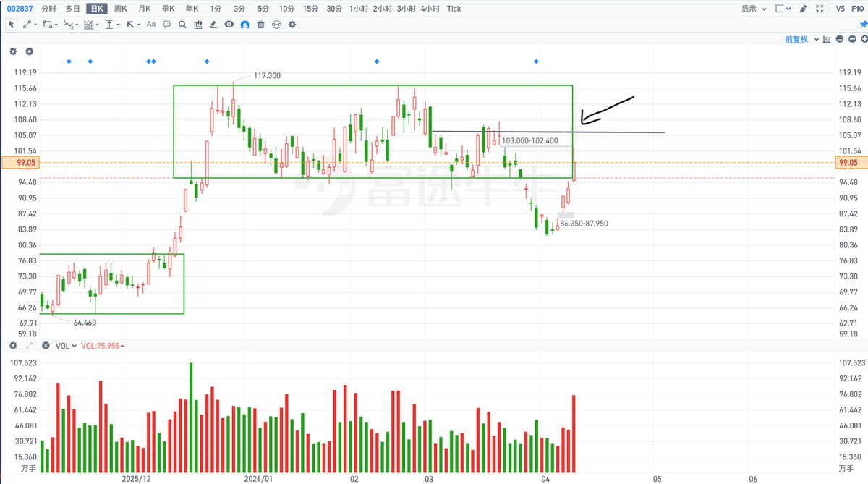Expand the VOL sub-chart panel
This screenshot has width=868, height=484.
pyautogui.click(x=30, y=346)
